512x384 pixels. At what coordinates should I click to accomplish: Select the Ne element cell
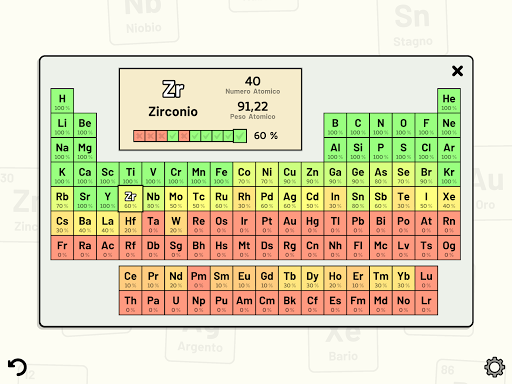[x=449, y=125]
